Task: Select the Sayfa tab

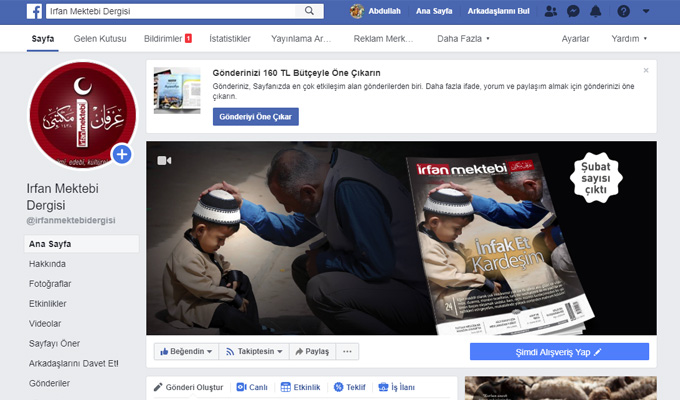Action: click(42, 39)
